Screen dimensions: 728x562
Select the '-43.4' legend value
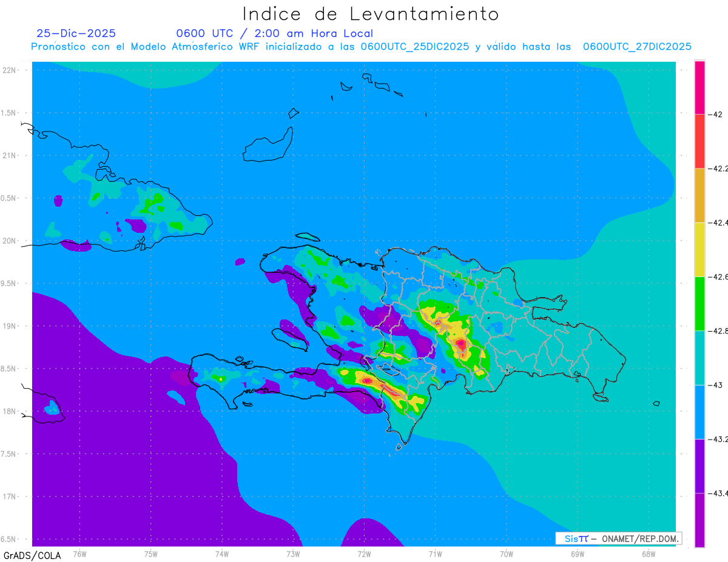718,493
